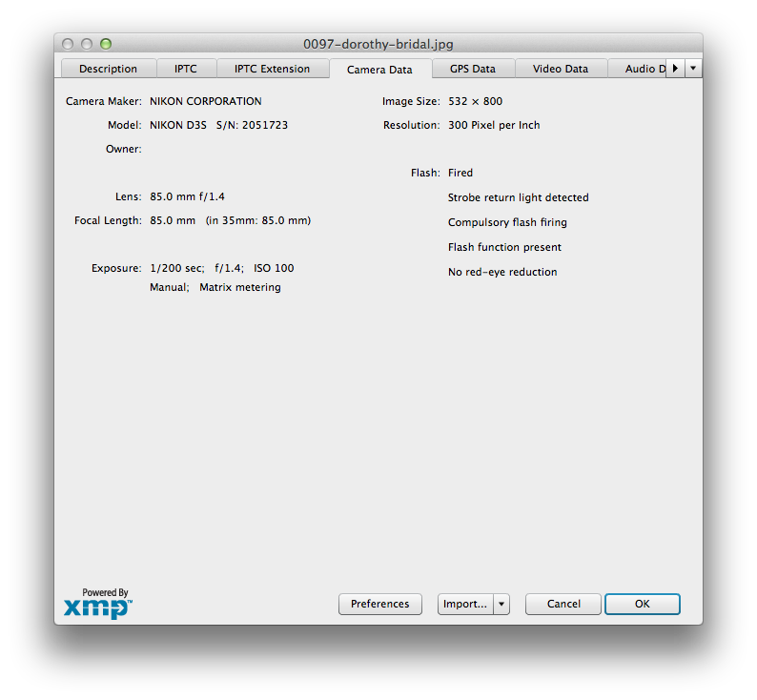Click the focal length (in 35mm: 85.0 mm) text

click(258, 220)
